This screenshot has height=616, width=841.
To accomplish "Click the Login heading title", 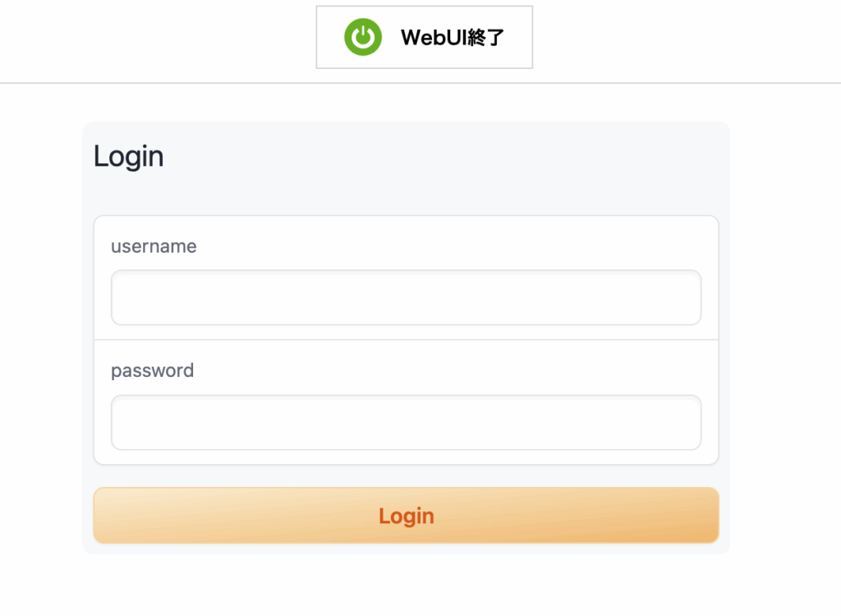I will pyautogui.click(x=129, y=157).
